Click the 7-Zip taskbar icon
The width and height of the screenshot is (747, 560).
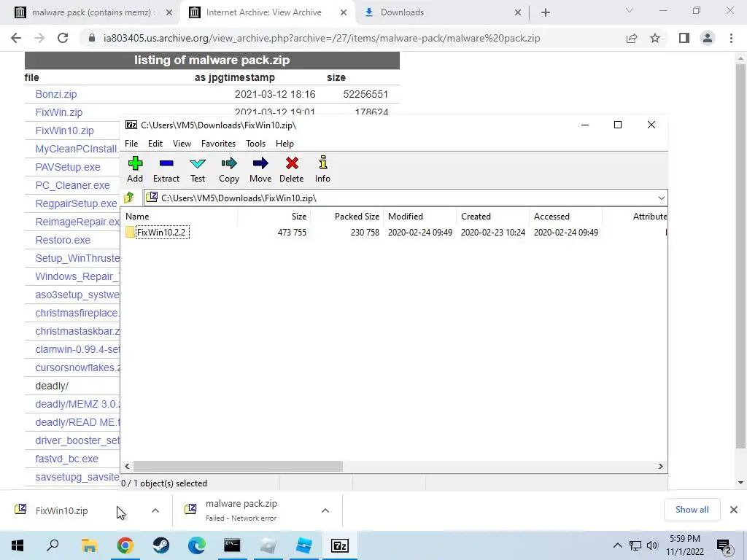(340, 545)
